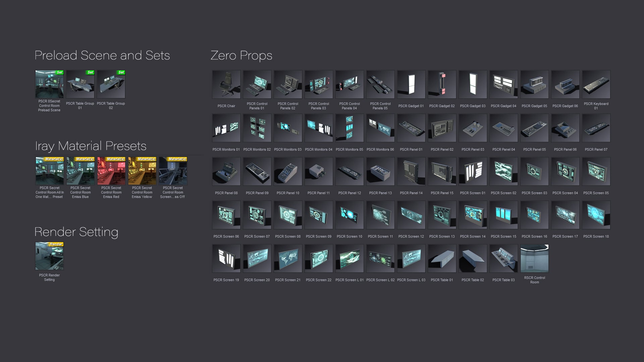Select the PSCR Keyboard 01 prop icon
Image resolution: width=644 pixels, height=362 pixels.
(x=596, y=84)
